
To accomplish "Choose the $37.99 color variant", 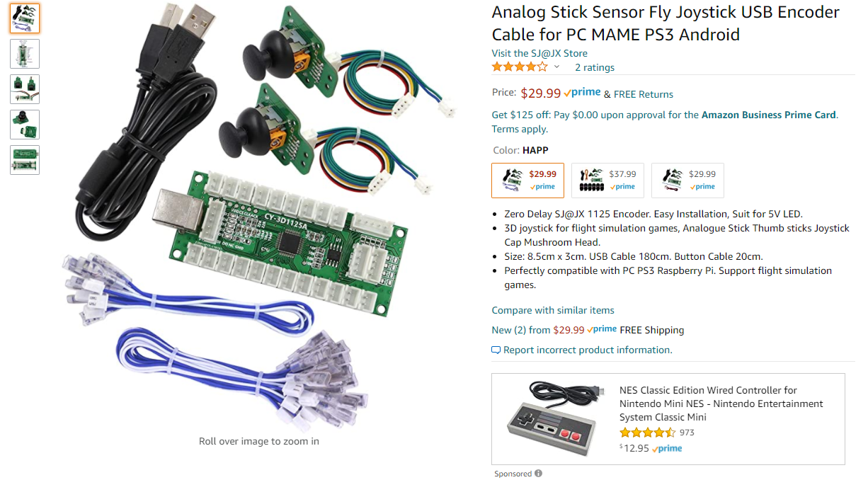I will pyautogui.click(x=607, y=181).
